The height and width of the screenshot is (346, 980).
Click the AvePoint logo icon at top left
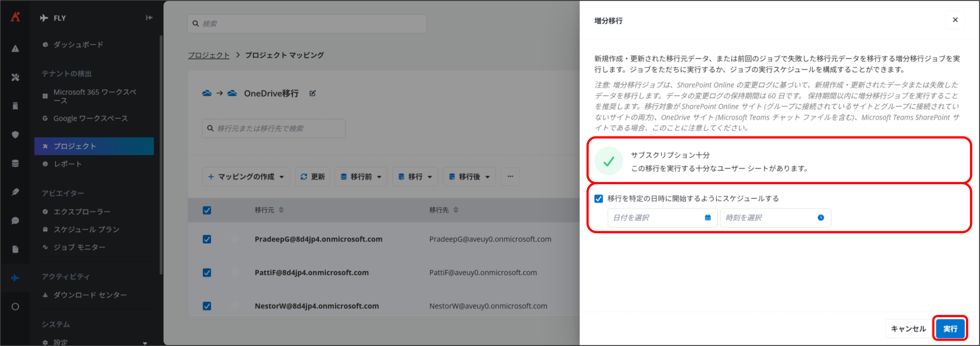pos(15,17)
